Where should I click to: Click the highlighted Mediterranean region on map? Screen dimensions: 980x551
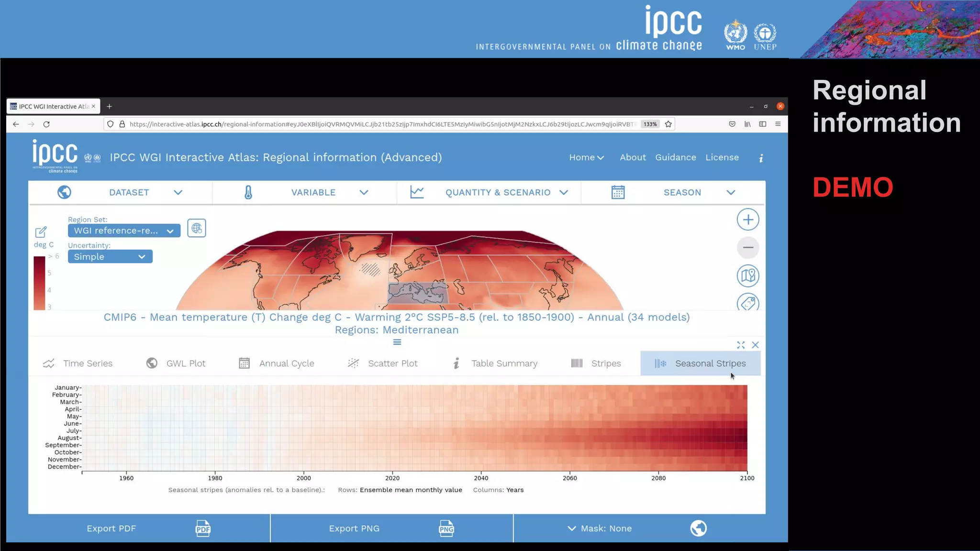[418, 293]
